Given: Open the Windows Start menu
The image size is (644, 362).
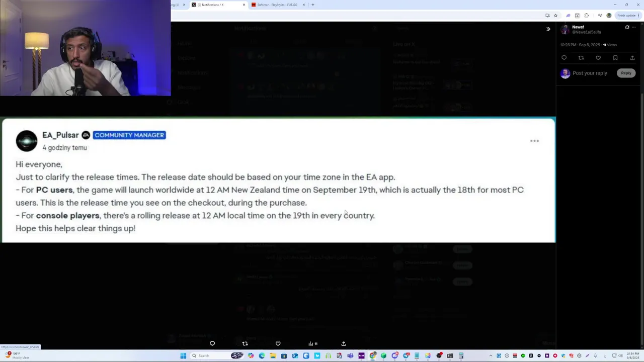Looking at the screenshot, I should pyautogui.click(x=183, y=355).
